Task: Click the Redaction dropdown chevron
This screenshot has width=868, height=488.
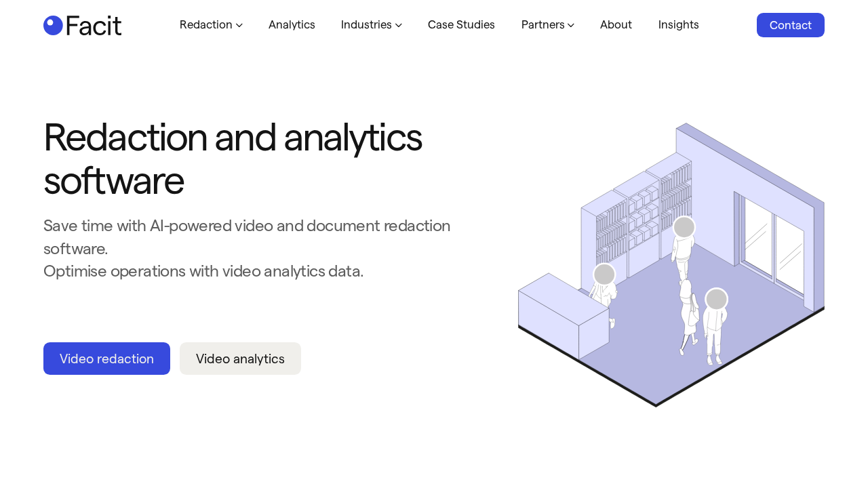Action: [x=239, y=25]
